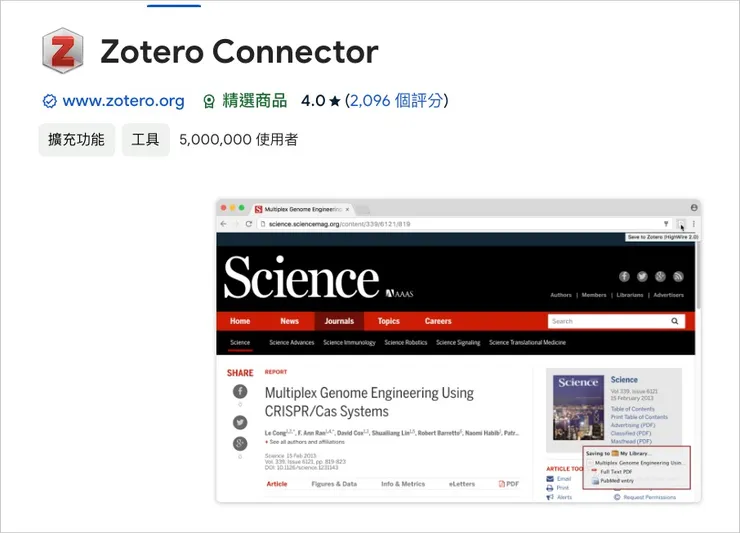Click the 4.0 star rating
This screenshot has height=533, width=740.
coord(320,101)
